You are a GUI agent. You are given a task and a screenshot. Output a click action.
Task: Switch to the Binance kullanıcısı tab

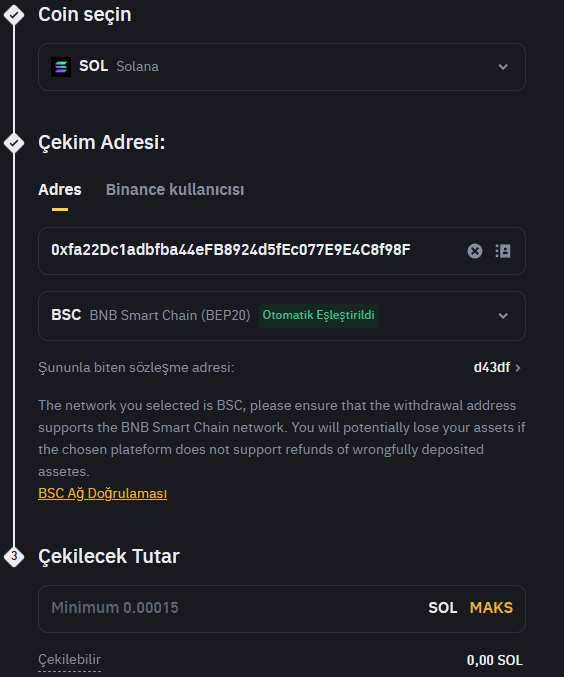point(175,190)
